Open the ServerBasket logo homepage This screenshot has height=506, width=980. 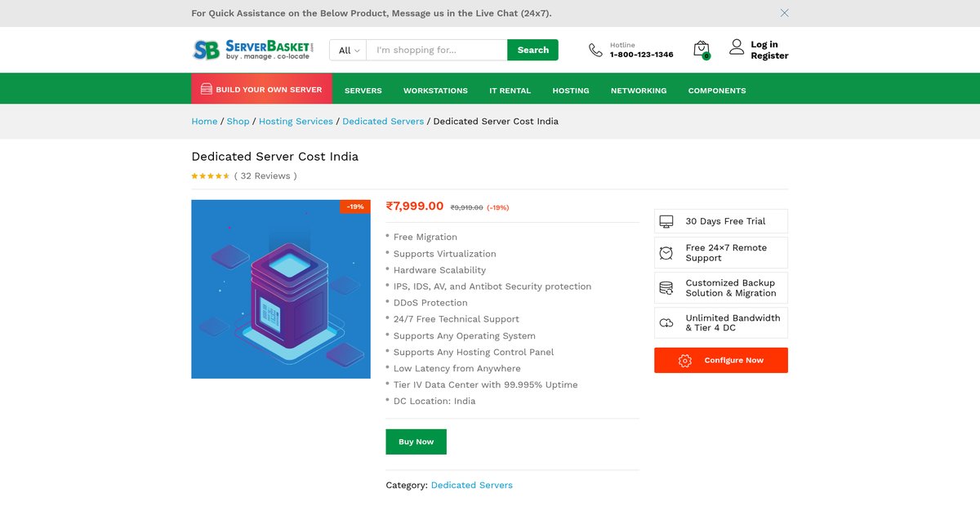point(252,50)
